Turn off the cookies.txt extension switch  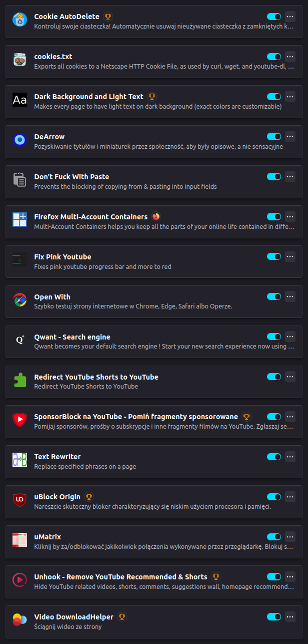pos(274,57)
